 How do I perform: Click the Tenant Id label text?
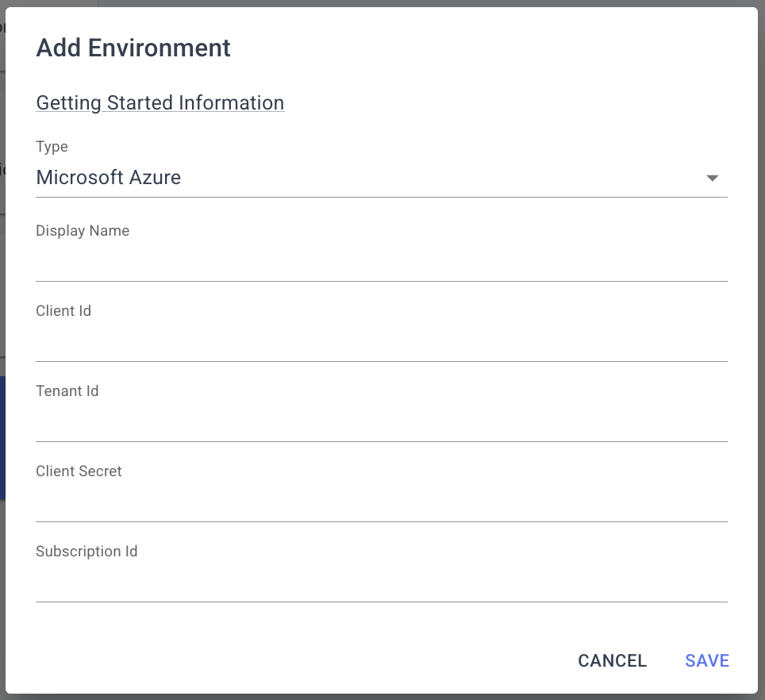point(67,390)
